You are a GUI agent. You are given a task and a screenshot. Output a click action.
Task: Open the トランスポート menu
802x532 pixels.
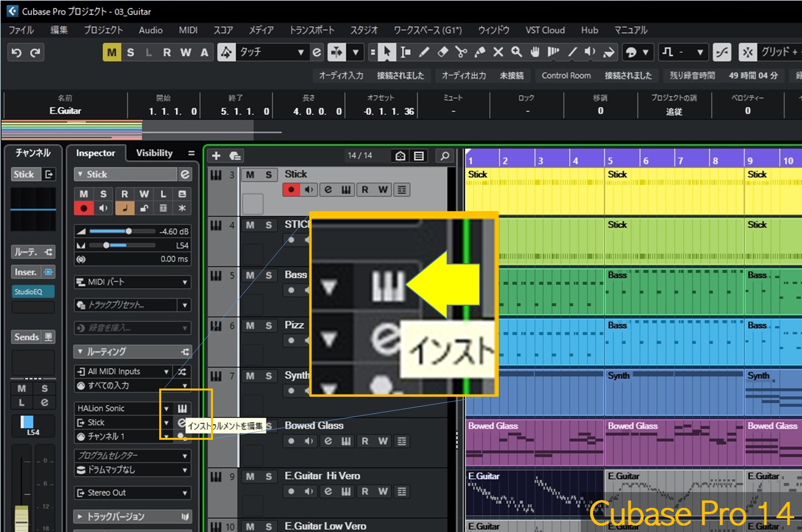coord(312,30)
